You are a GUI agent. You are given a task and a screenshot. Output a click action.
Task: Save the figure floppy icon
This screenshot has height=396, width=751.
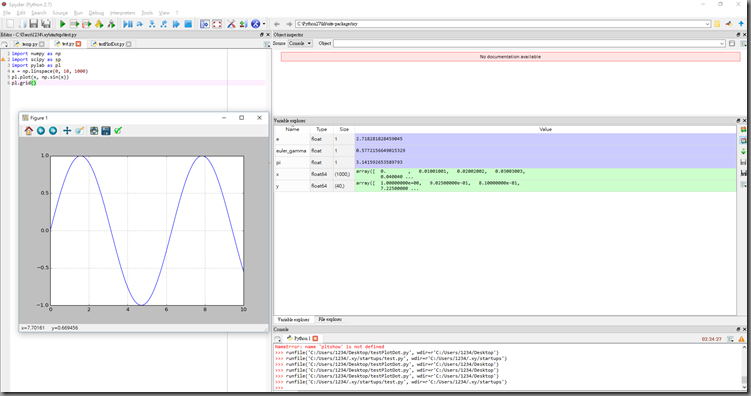pyautogui.click(x=106, y=131)
